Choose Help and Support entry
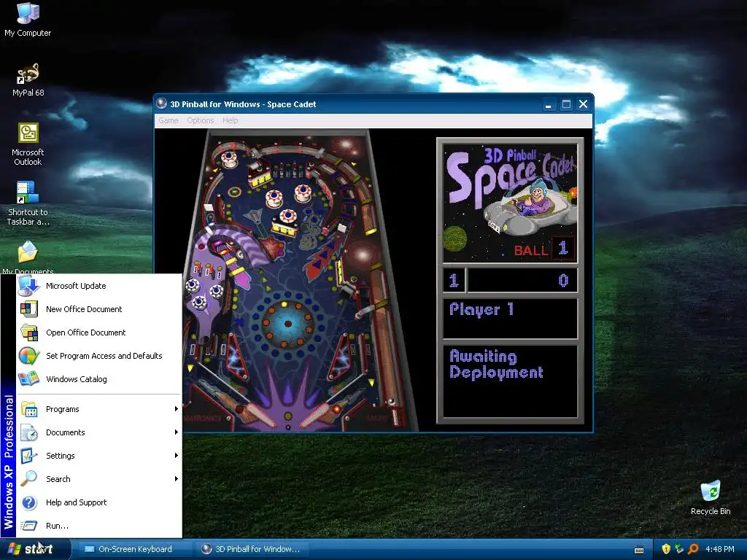Image resolution: width=747 pixels, height=560 pixels. (99, 502)
